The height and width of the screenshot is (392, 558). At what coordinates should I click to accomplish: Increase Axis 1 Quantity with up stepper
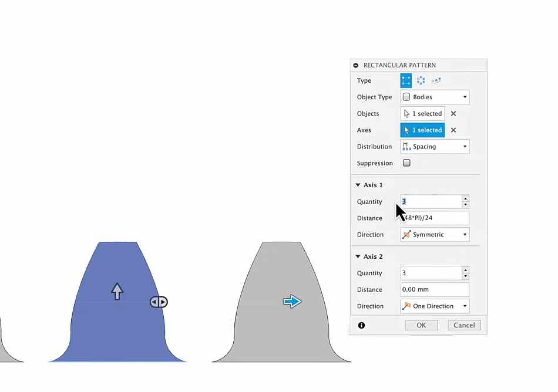click(x=465, y=199)
